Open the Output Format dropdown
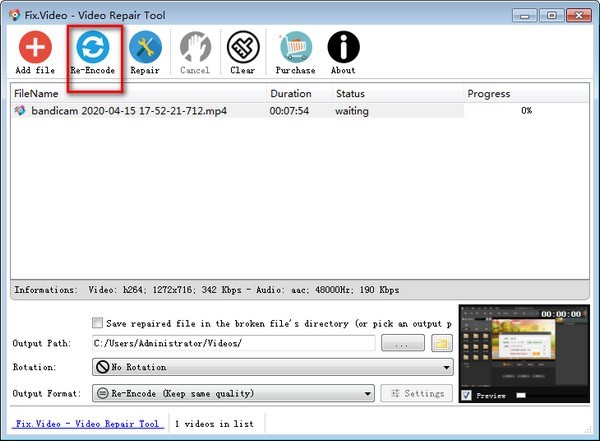The height and width of the screenshot is (441, 600). [x=233, y=393]
